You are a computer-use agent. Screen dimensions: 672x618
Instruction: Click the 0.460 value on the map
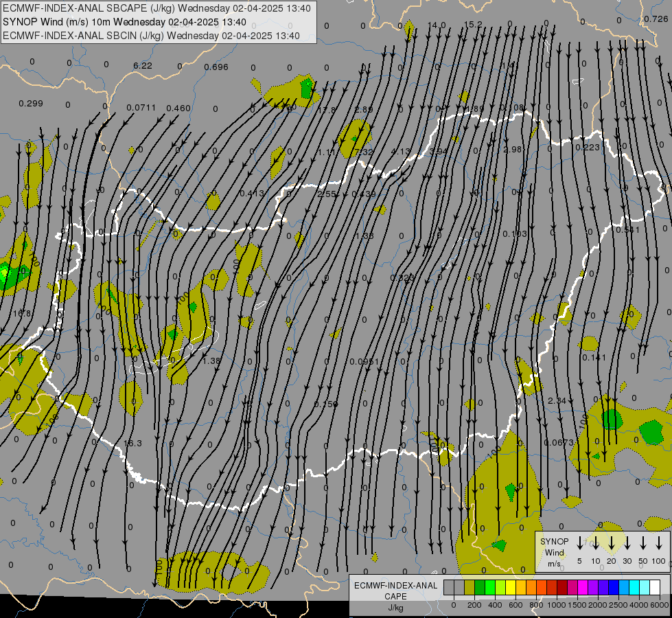click(178, 108)
